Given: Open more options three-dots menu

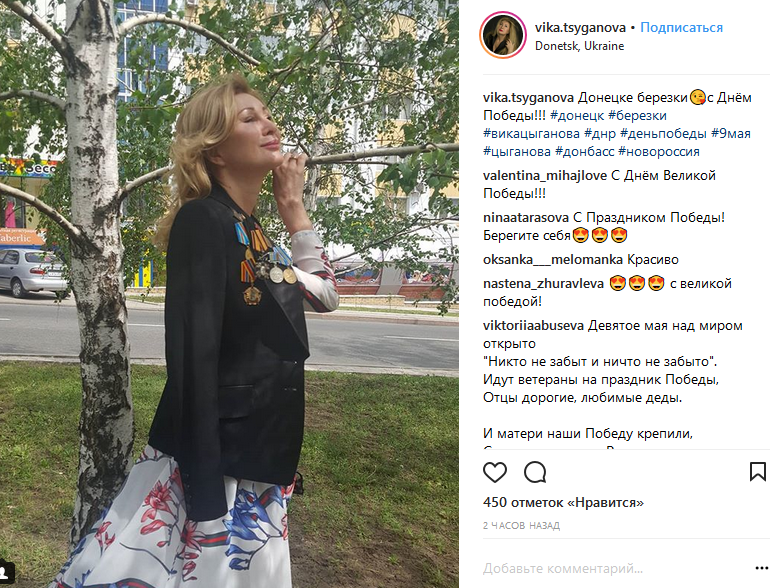Looking at the screenshot, I should click(762, 568).
